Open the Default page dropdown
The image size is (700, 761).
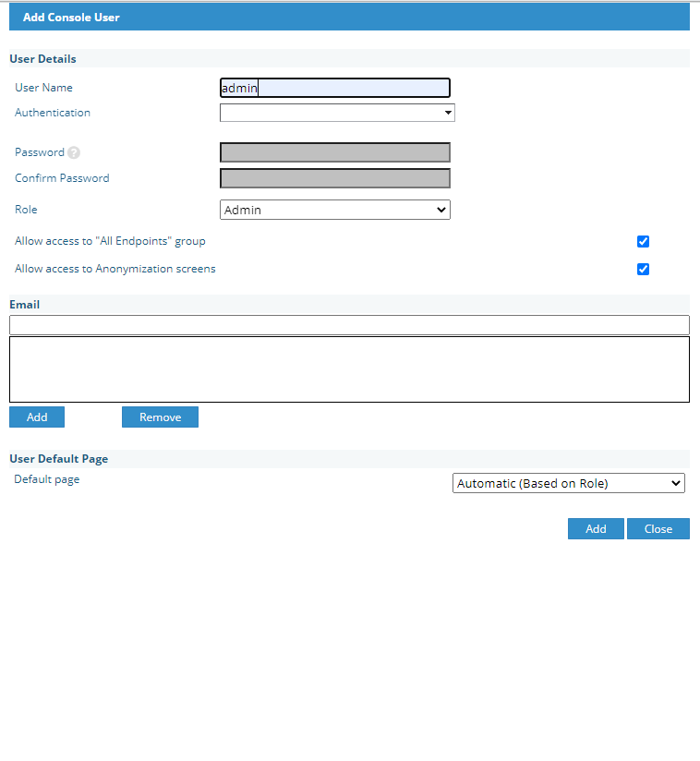click(568, 483)
